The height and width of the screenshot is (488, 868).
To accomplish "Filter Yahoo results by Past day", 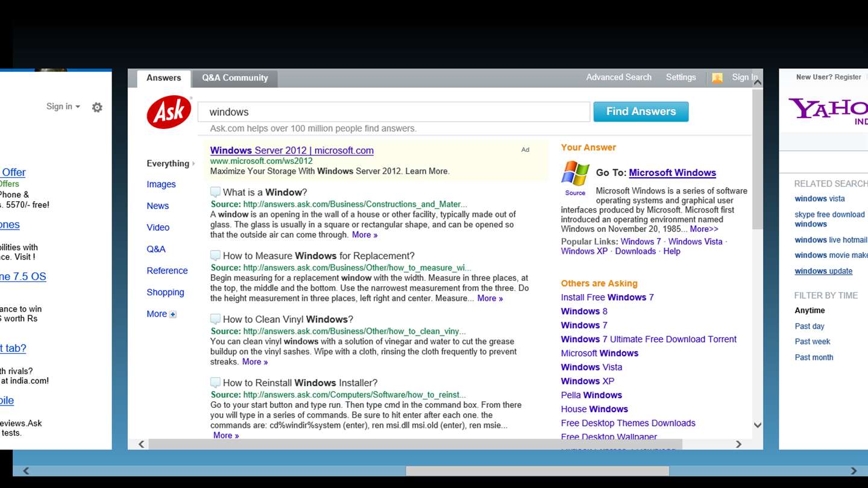I will [810, 327].
